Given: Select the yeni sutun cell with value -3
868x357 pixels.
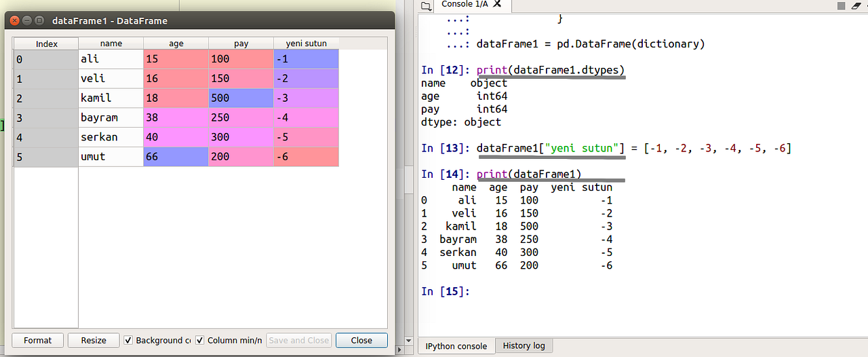Looking at the screenshot, I should click(307, 98).
